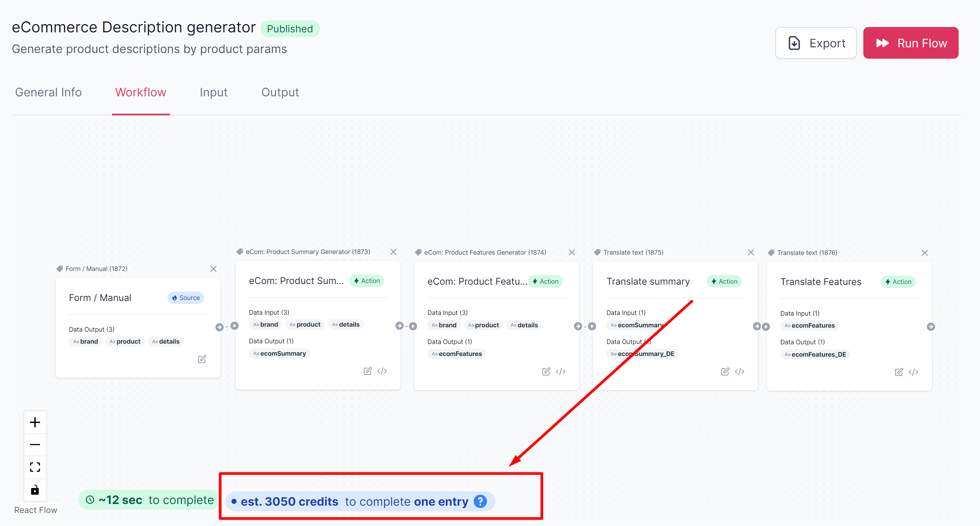Remove the Form / Manual (1872) node
The height and width of the screenshot is (526, 980).
tap(213, 269)
